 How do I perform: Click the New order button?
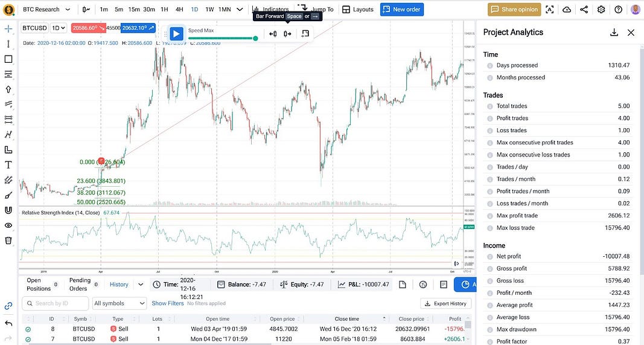(402, 10)
